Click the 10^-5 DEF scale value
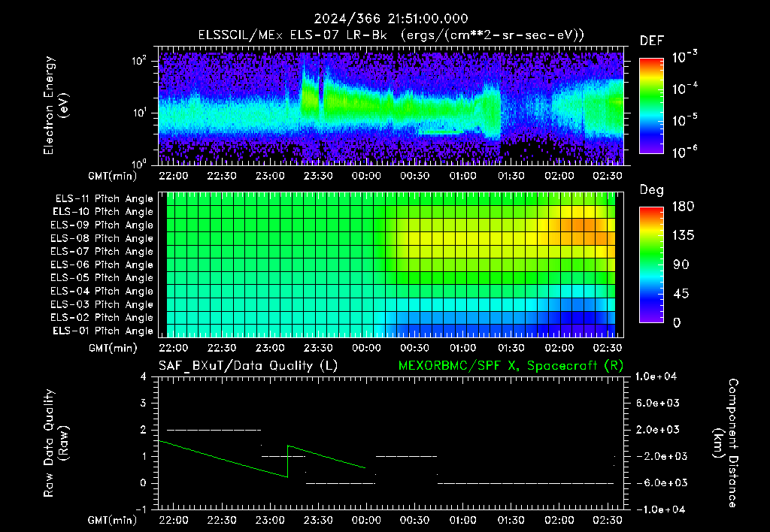770x532 pixels. click(x=684, y=119)
